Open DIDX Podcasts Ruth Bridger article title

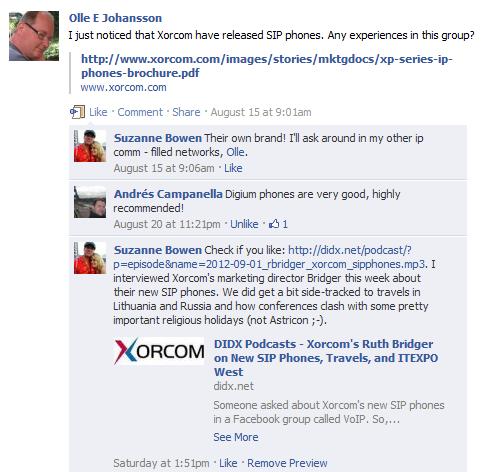(x=326, y=358)
